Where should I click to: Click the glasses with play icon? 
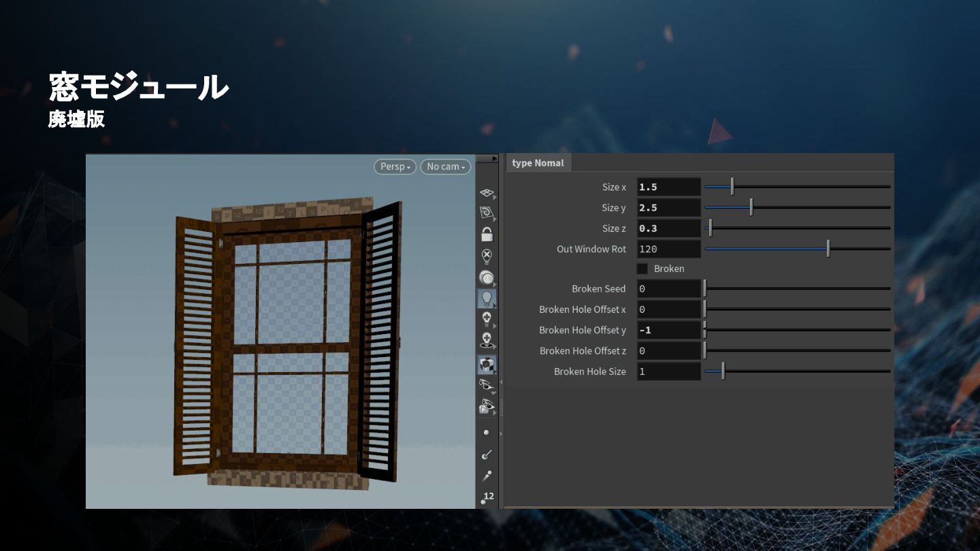click(486, 407)
